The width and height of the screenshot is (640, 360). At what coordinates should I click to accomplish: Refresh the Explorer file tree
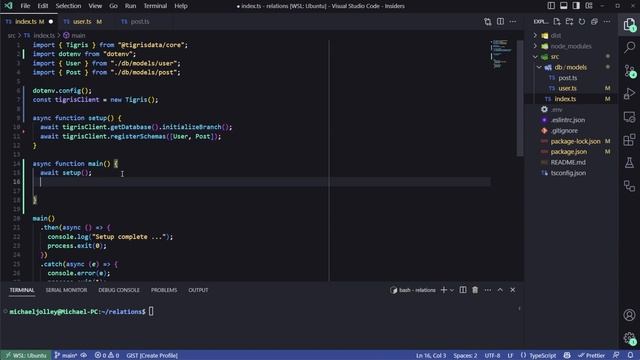pos(582,22)
